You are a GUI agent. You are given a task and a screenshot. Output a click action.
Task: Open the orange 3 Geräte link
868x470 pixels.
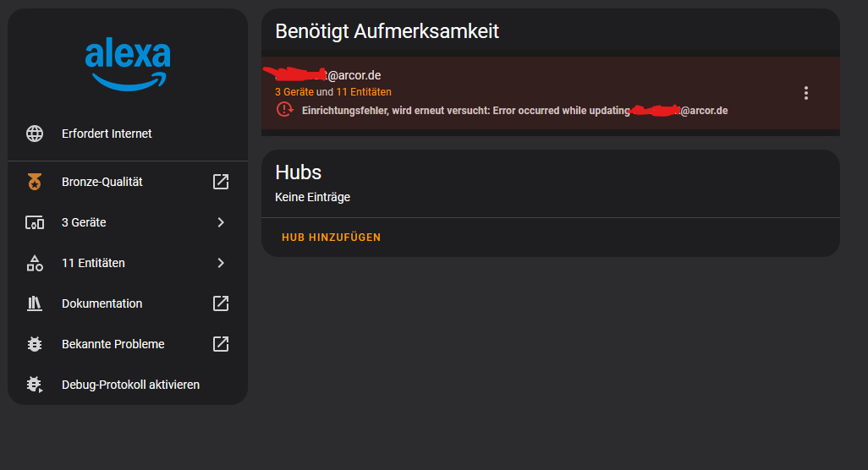[x=294, y=92]
